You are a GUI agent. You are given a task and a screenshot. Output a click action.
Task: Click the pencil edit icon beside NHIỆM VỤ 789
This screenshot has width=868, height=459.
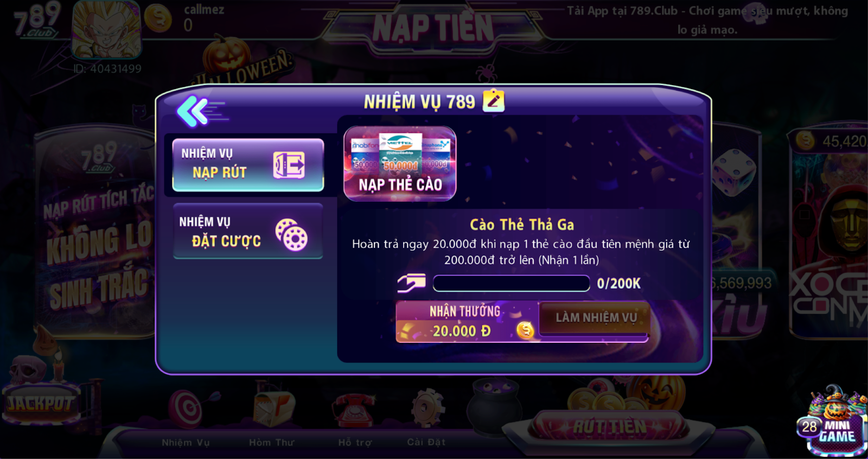[494, 100]
